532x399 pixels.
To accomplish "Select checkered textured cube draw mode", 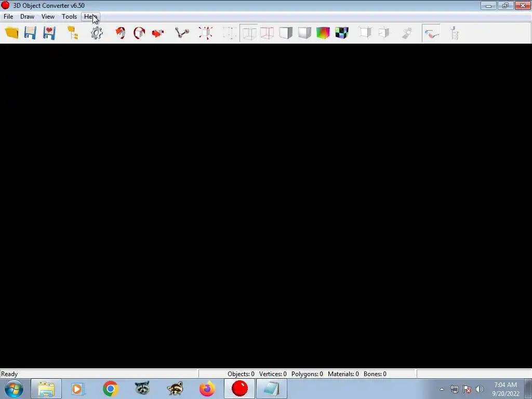I will click(342, 33).
